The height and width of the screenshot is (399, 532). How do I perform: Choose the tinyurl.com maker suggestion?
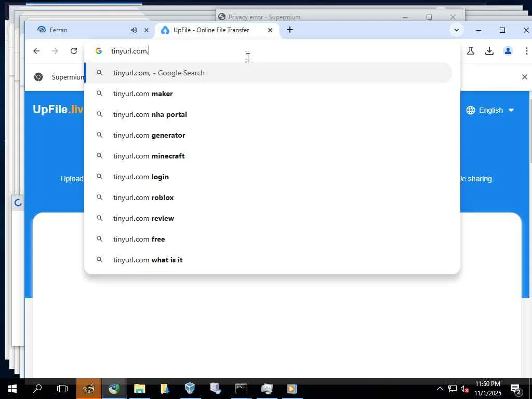[268, 94]
